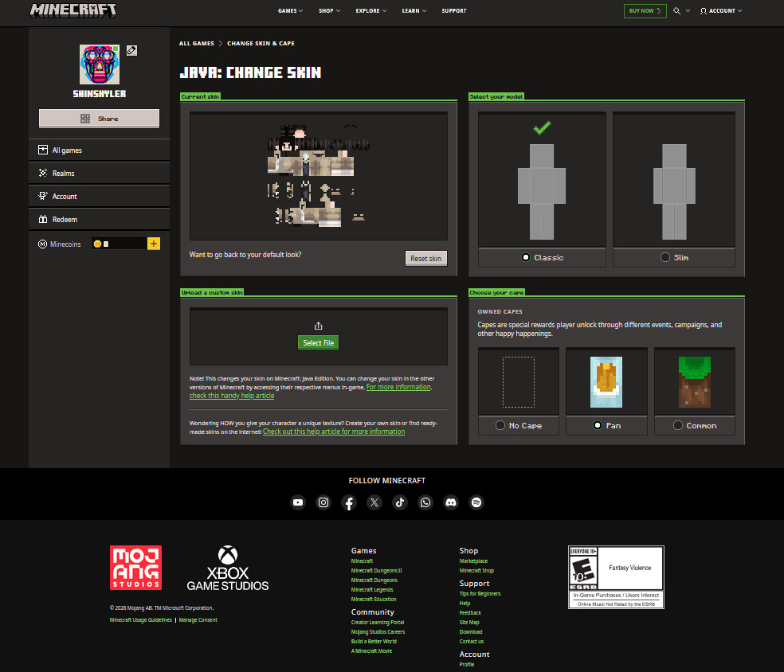
Task: Click the current skin texture preview
Action: [x=319, y=176]
